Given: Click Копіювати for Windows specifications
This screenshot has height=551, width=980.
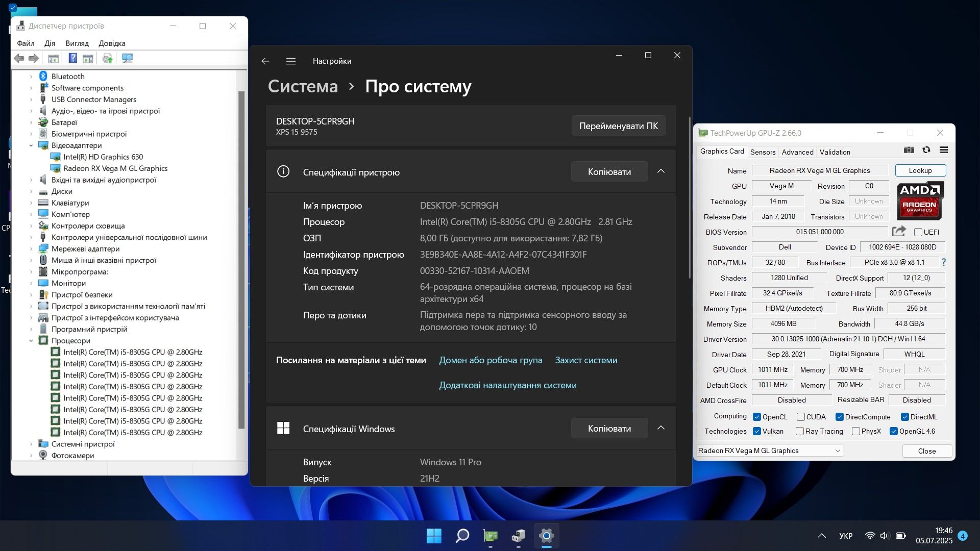Looking at the screenshot, I should [609, 429].
